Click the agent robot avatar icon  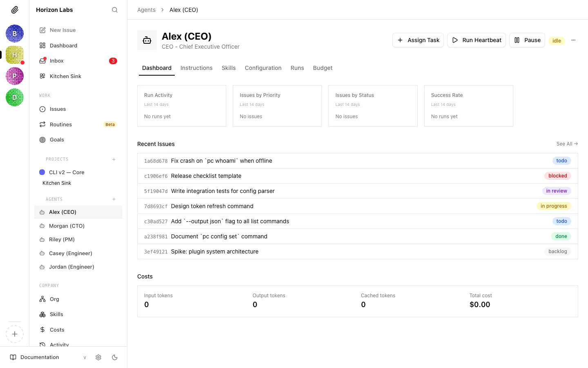click(x=147, y=40)
